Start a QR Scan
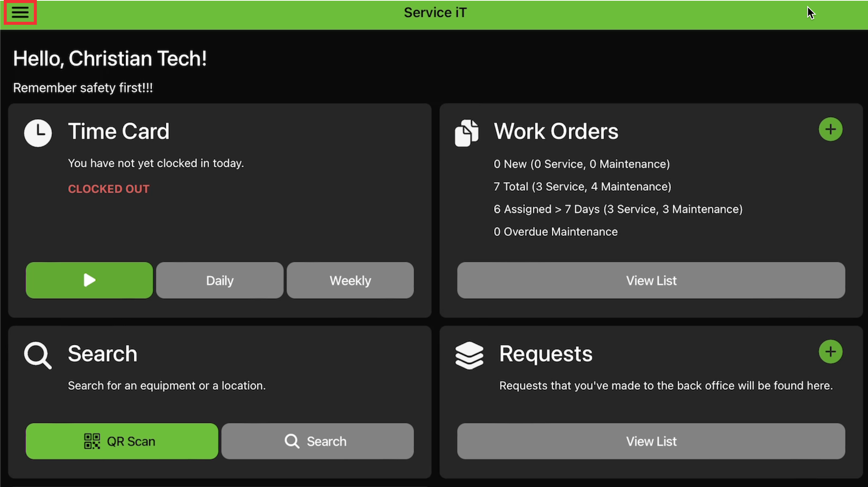Viewport: 868px width, 487px height. click(x=122, y=441)
